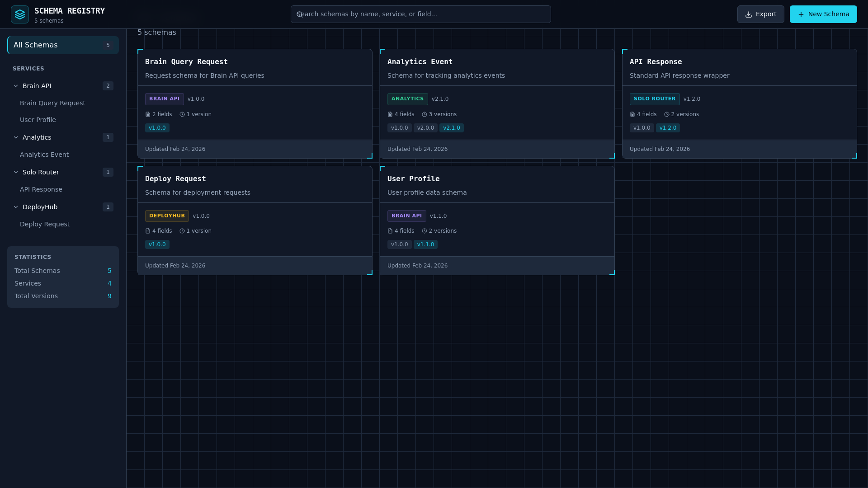The image size is (868, 488).
Task: Focus the schema search input field
Action: pyautogui.click(x=420, y=14)
